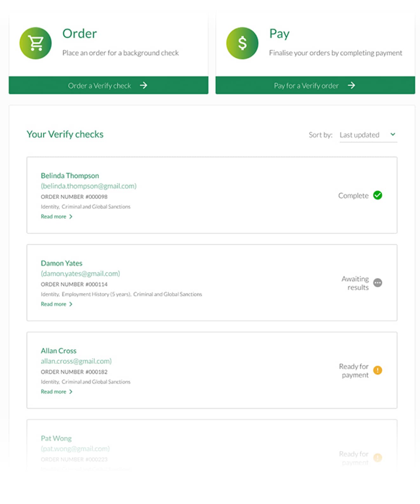Click the belinda.thompson@gmail.com email link
Image resolution: width=420 pixels, height=504 pixels.
(x=89, y=186)
